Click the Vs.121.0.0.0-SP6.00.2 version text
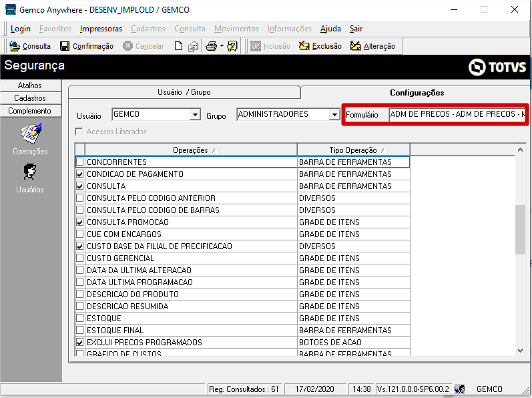 [x=413, y=389]
